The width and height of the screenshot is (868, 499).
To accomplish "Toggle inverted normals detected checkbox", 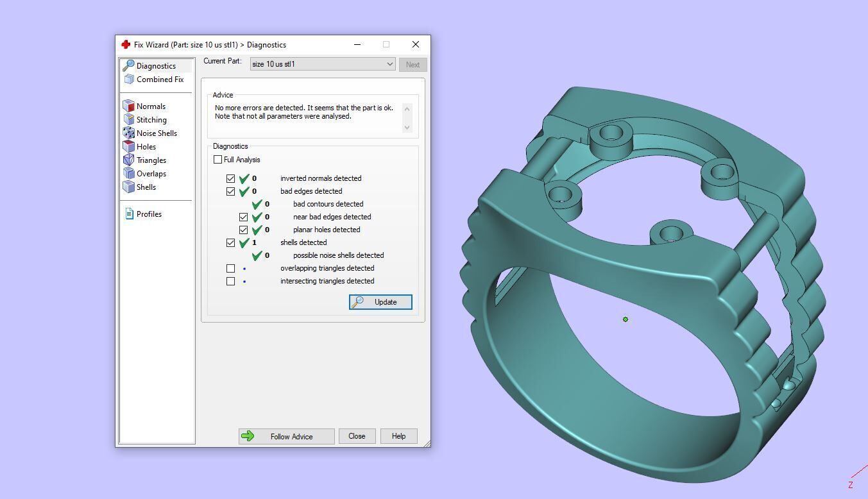I will click(230, 178).
